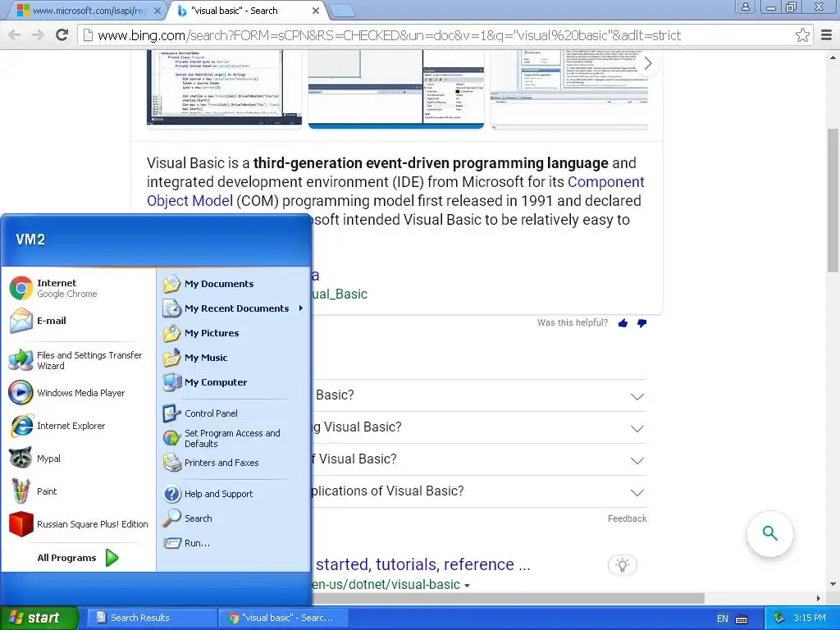Open the Run... dialog
Viewport: 840px width, 630px height.
[187, 543]
